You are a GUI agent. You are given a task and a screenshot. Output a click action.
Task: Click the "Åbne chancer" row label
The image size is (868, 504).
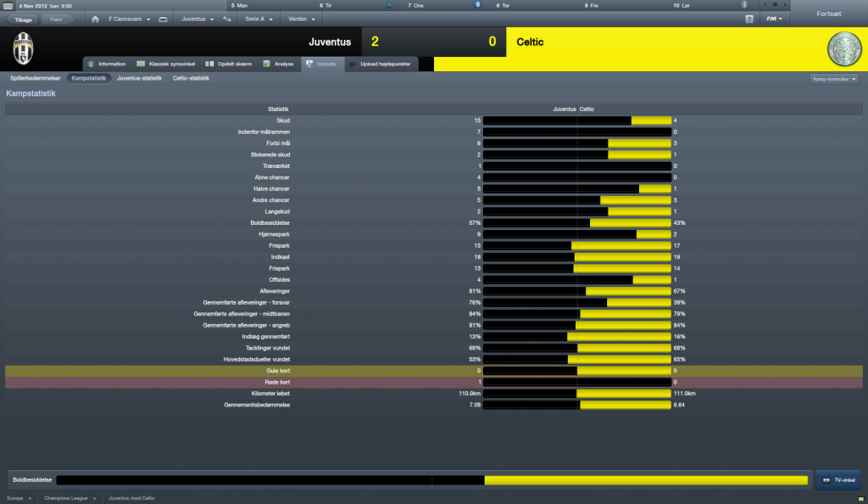[x=272, y=177]
